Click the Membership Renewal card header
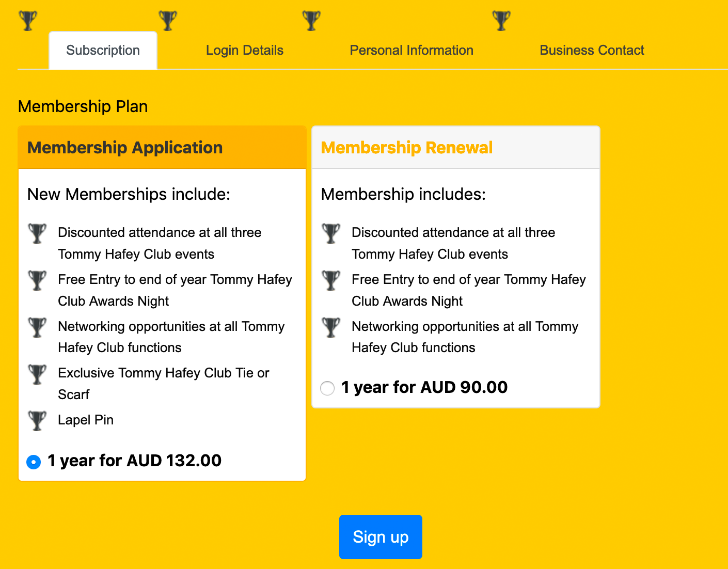 point(456,148)
